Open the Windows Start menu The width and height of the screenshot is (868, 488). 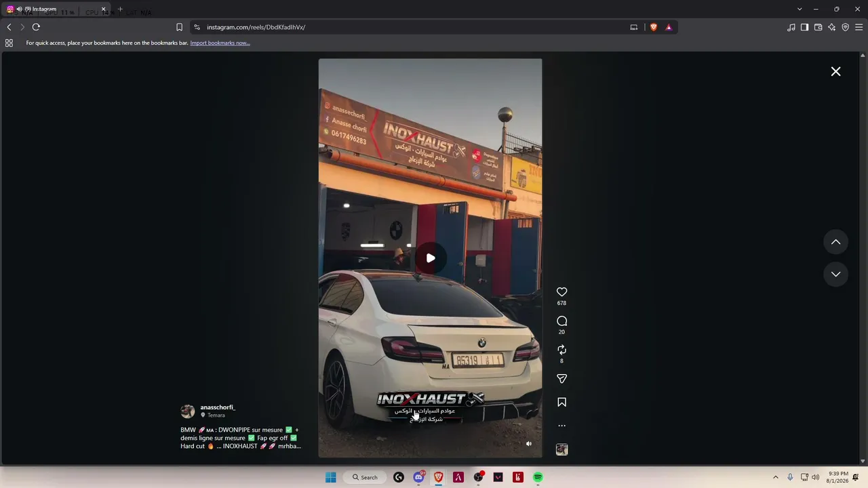point(330,477)
